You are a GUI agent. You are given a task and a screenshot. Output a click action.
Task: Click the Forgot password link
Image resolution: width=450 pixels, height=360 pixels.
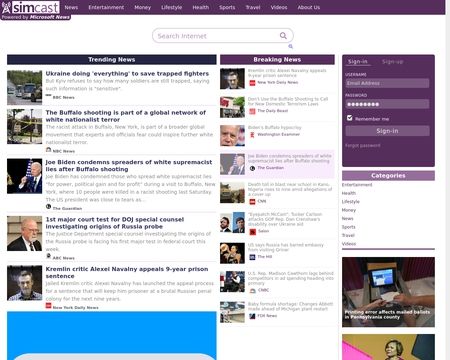coord(363,145)
